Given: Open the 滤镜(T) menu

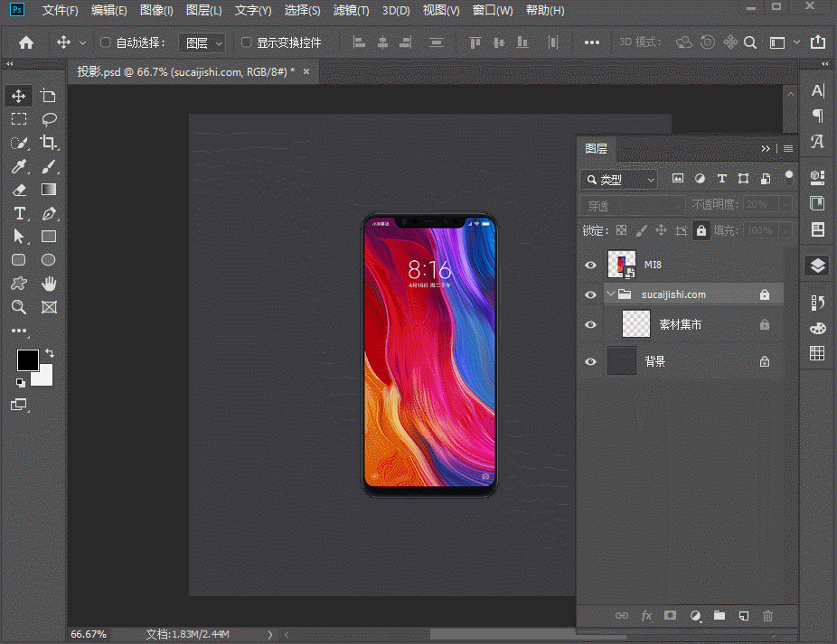Looking at the screenshot, I should [351, 11].
